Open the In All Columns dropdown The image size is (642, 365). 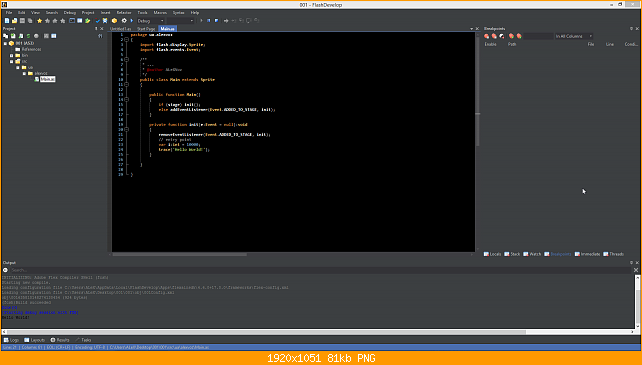pyautogui.click(x=574, y=36)
